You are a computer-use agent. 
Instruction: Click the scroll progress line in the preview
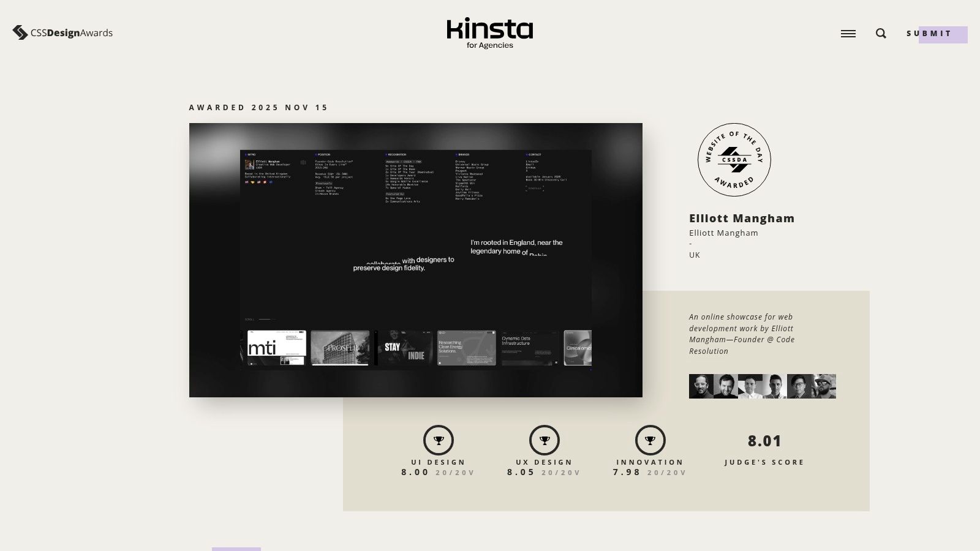tap(266, 318)
